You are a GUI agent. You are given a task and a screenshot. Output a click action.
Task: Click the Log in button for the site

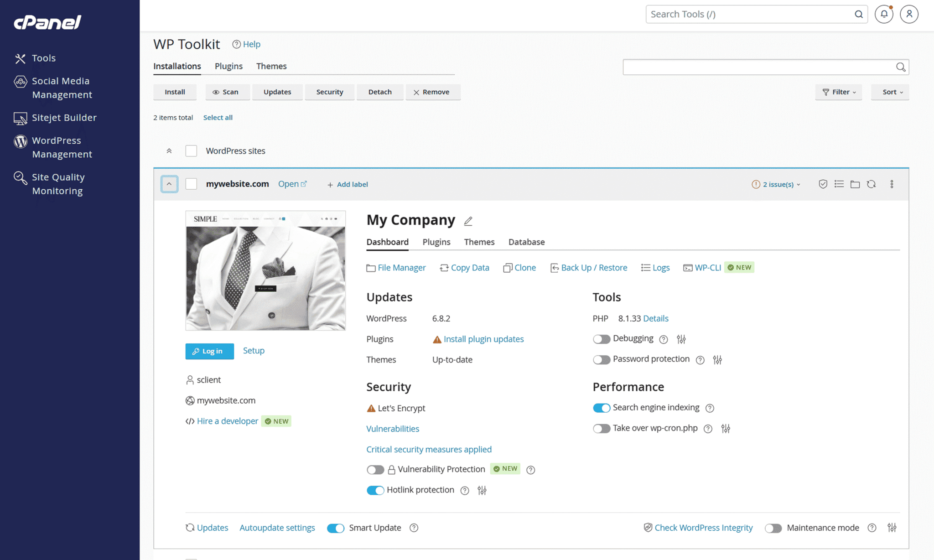coord(209,351)
